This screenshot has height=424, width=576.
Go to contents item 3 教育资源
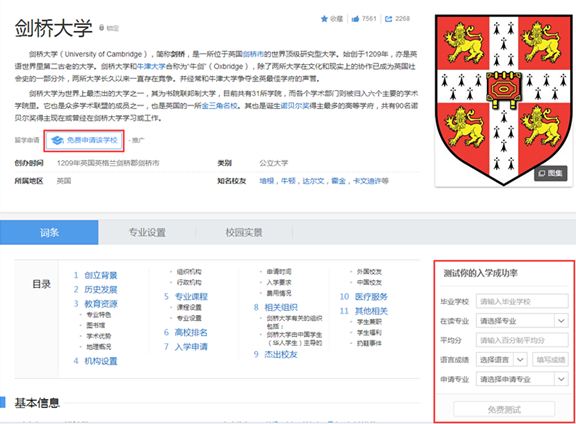(x=101, y=304)
